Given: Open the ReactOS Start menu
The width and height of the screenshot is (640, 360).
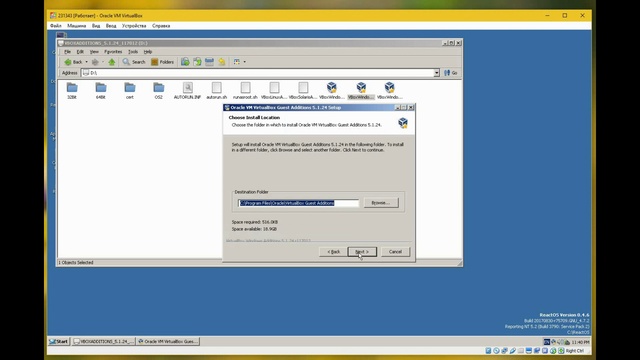Looking at the screenshot, I should [59, 341].
